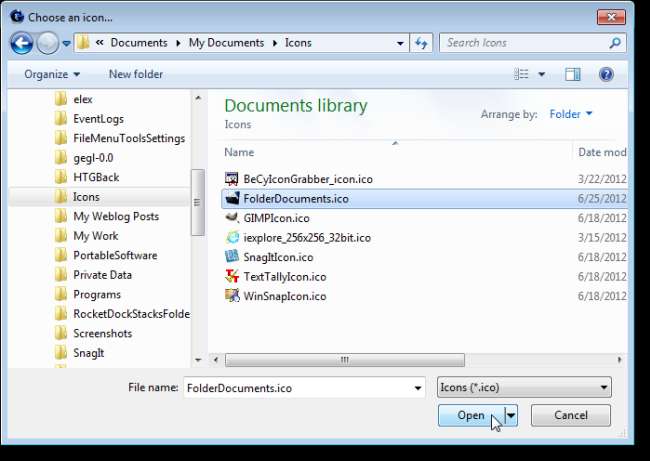
Task: Select the My Weblog Posts folder
Action: tap(116, 216)
